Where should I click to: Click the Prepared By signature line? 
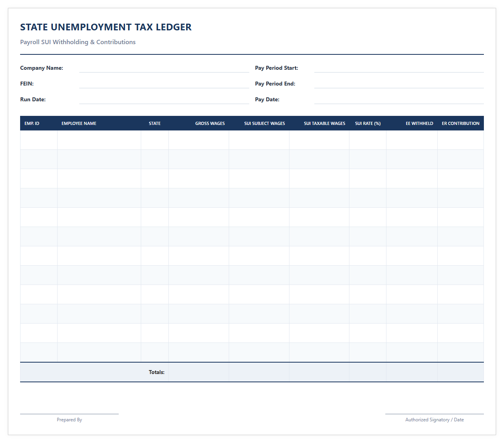(69, 414)
